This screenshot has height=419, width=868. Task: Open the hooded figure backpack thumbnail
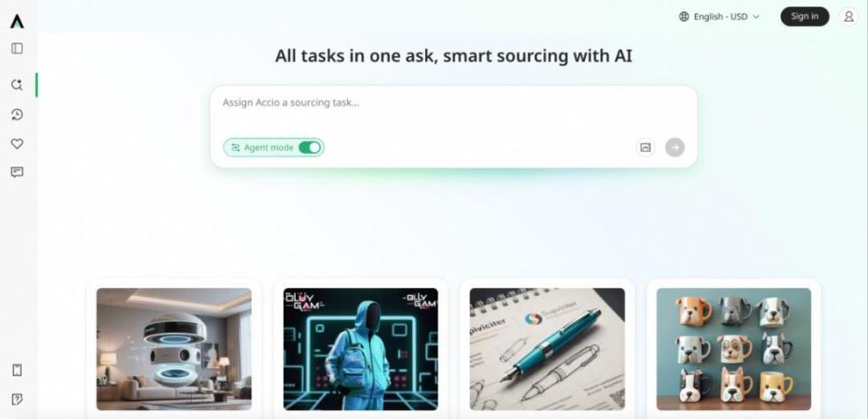pos(361,349)
